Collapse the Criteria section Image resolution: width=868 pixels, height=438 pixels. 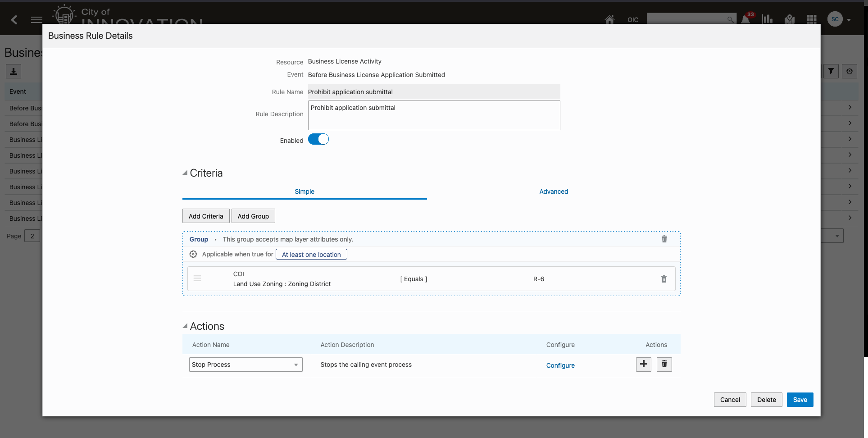tap(185, 173)
